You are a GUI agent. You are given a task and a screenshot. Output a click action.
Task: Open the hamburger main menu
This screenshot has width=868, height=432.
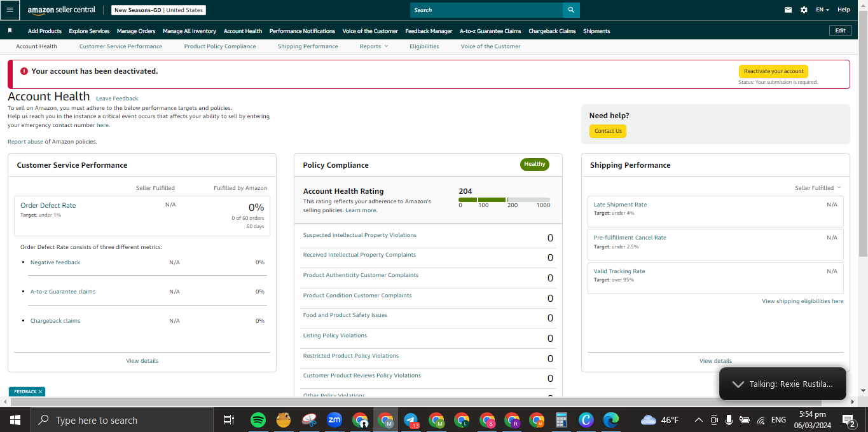point(10,10)
